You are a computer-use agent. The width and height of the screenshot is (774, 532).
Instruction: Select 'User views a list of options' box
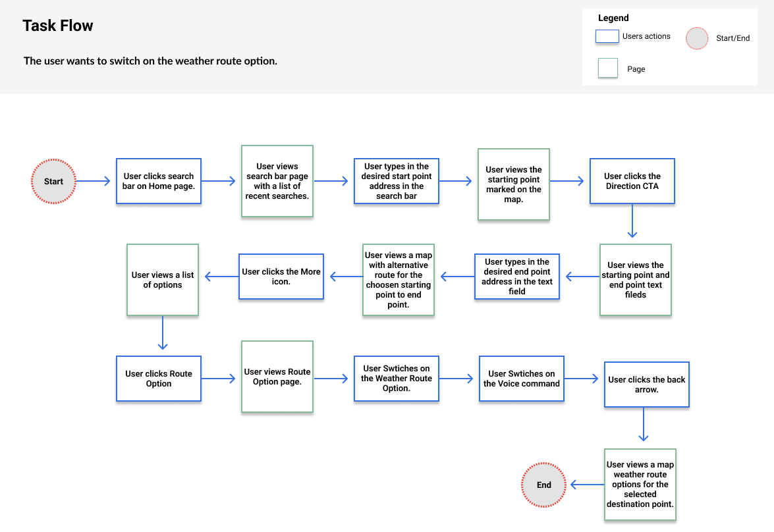coord(163,280)
